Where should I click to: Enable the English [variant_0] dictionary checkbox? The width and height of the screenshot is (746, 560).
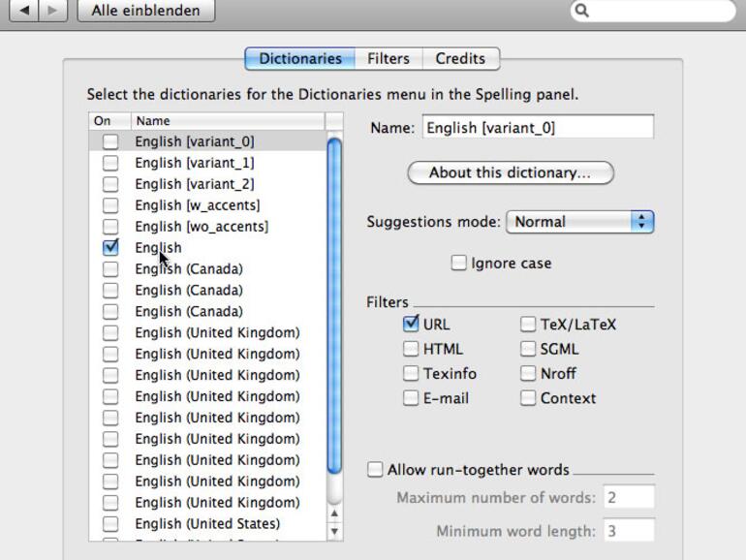(x=110, y=141)
